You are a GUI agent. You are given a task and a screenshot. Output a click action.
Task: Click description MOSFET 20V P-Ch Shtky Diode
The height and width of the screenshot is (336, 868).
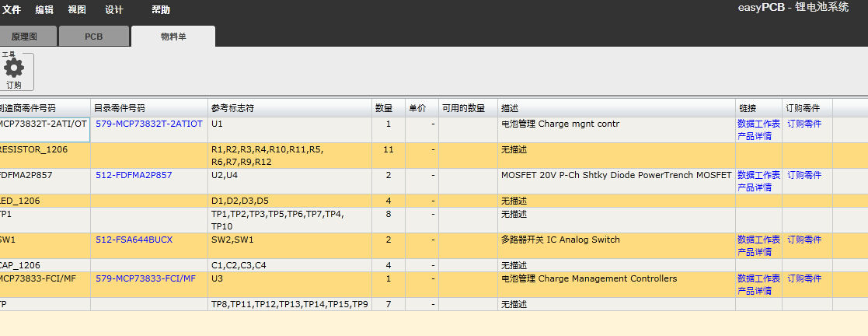click(616, 181)
